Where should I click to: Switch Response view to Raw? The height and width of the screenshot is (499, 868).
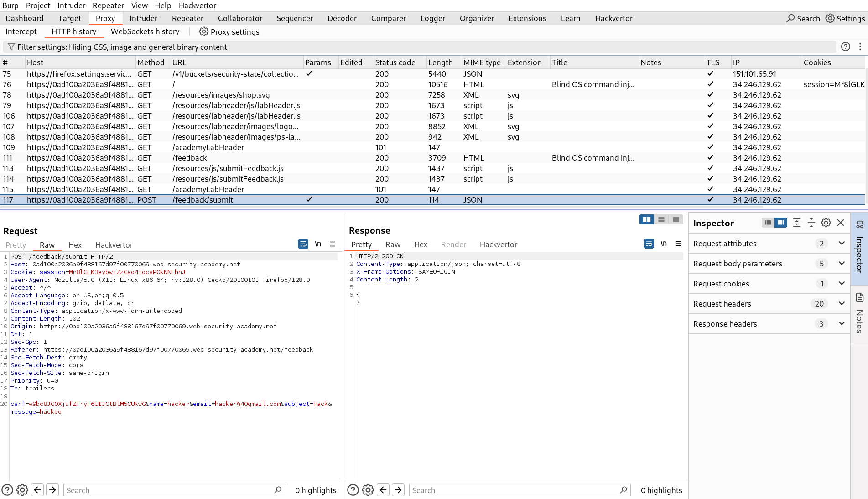(x=393, y=244)
